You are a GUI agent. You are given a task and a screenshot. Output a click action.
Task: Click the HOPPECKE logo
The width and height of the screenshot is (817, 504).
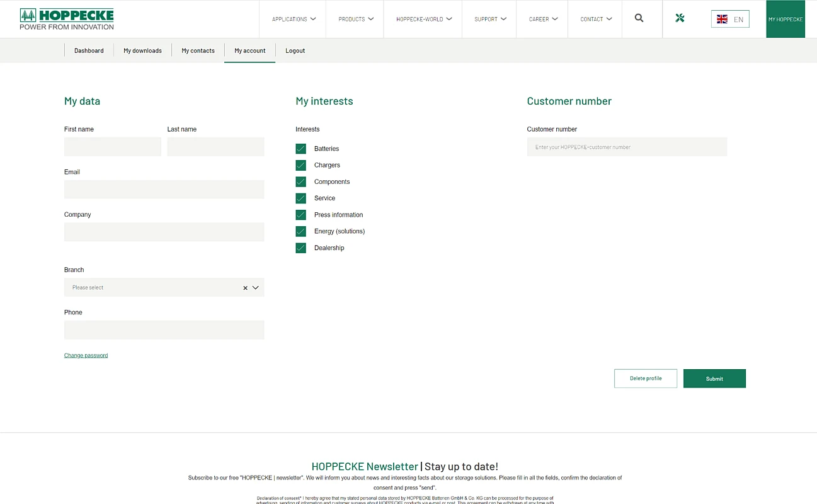point(67,19)
